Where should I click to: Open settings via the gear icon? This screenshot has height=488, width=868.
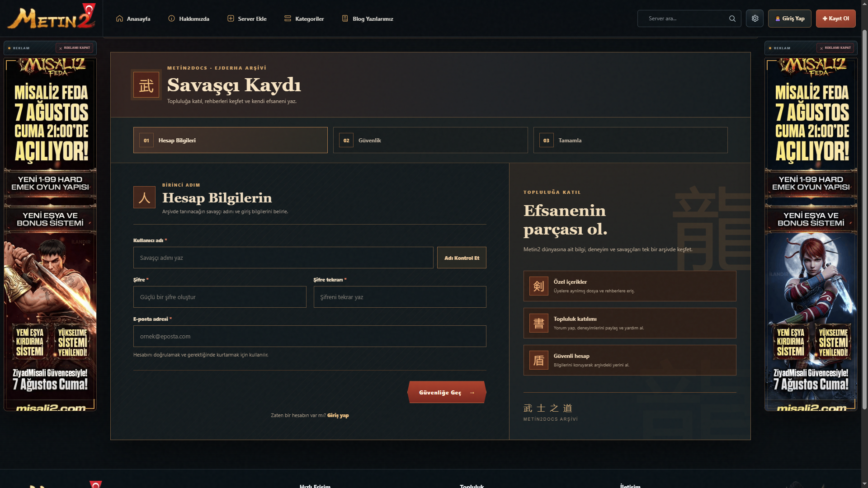[x=755, y=19]
